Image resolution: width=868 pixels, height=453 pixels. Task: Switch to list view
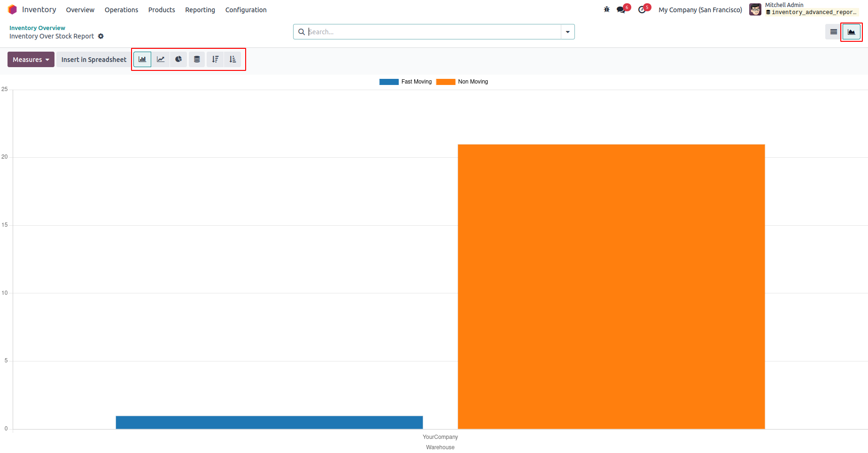point(834,32)
